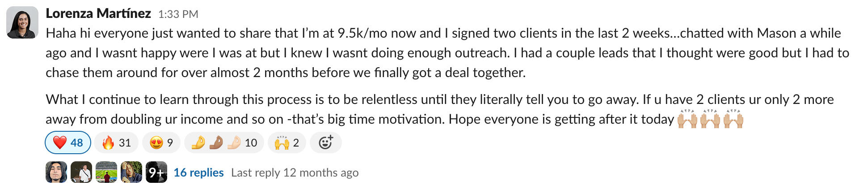This screenshot has width=868, height=190.
Task: Toggle the red heart reaction with 48
Action: [68, 143]
